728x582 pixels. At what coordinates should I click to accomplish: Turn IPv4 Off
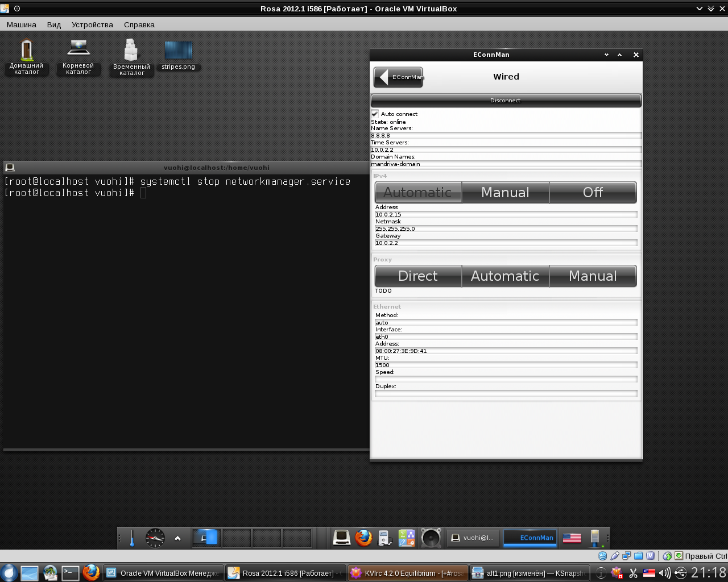tap(593, 193)
